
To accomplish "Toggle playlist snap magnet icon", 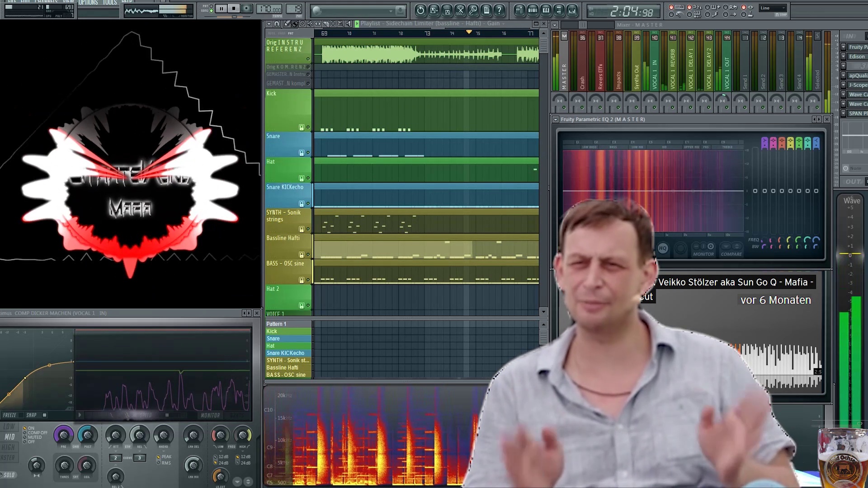I will [x=277, y=23].
